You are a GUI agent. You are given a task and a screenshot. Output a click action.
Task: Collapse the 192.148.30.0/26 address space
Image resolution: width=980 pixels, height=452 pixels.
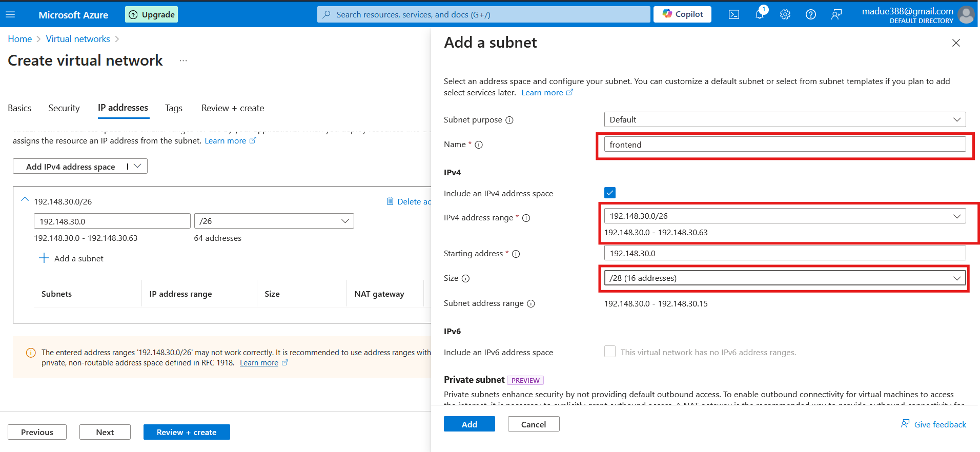tap(25, 200)
